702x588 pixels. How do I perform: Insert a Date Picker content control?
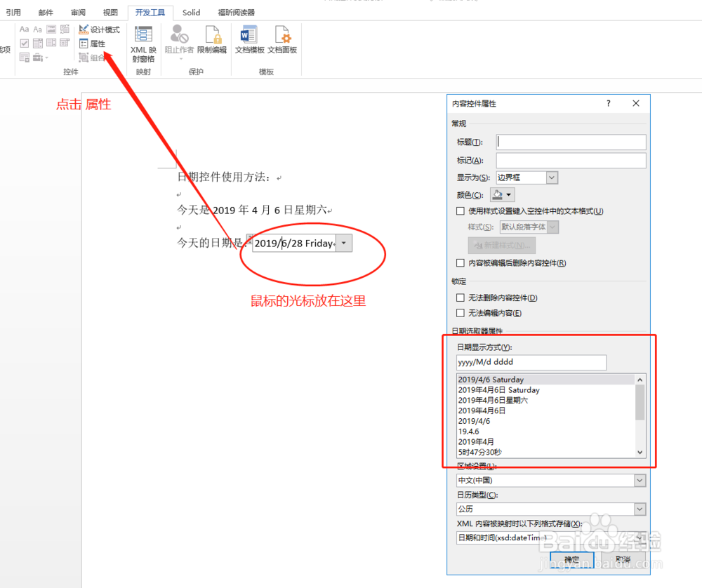[x=65, y=44]
